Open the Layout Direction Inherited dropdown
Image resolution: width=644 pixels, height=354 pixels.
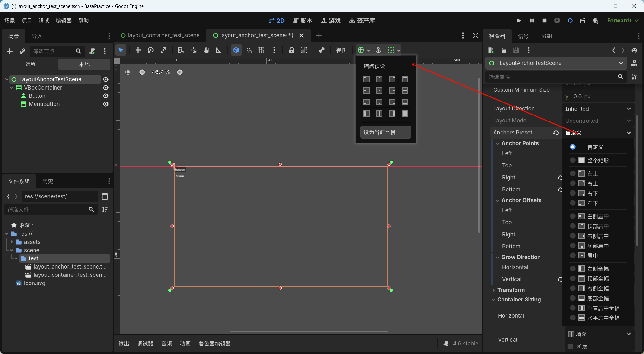pyautogui.click(x=598, y=109)
